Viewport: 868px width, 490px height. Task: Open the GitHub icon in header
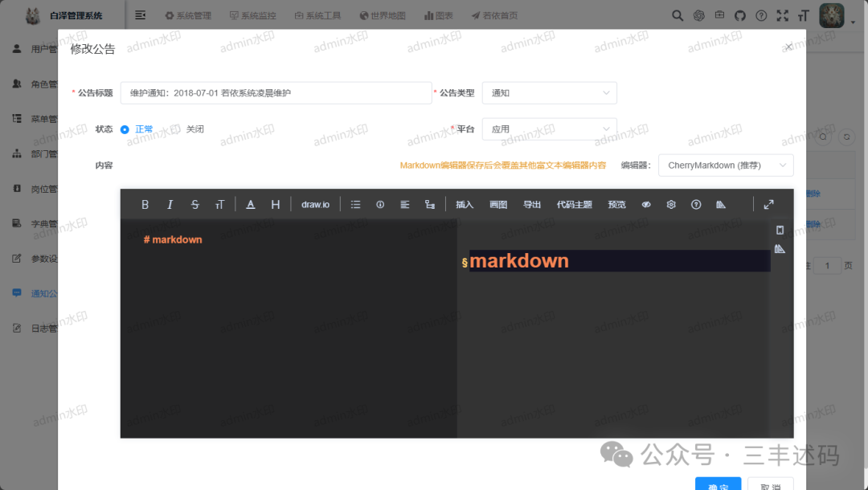(740, 15)
